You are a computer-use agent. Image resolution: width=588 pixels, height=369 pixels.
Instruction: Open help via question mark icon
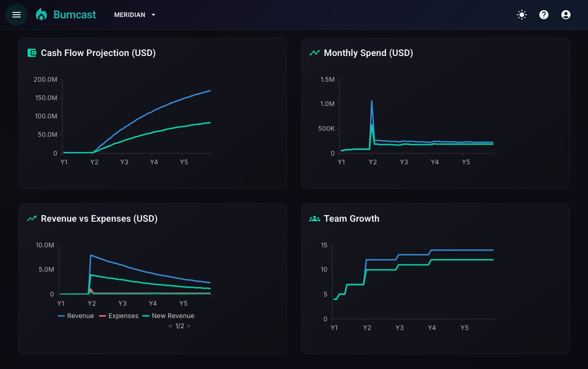point(544,15)
